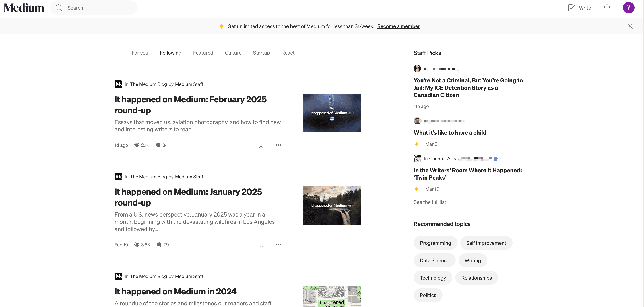Viewport: 644px width, 307px height.
Task: Add a topic with the plus icon
Action: tap(119, 53)
